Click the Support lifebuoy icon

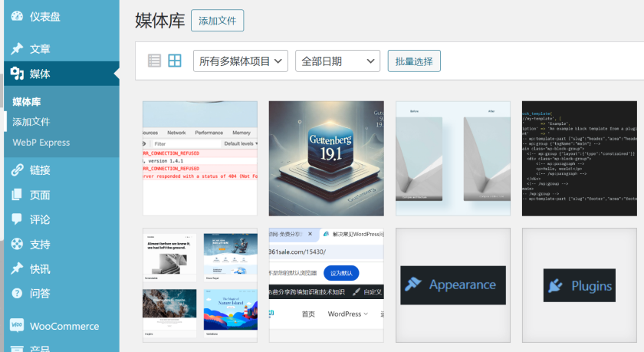tap(17, 244)
